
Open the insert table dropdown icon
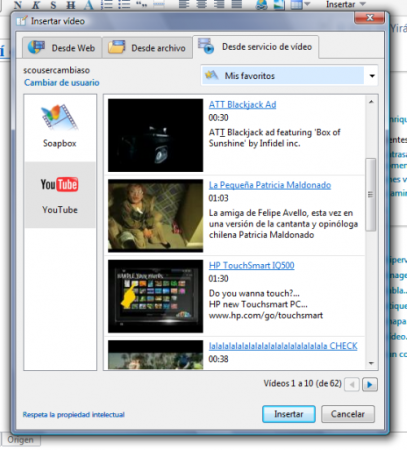pyautogui.click(x=300, y=5)
